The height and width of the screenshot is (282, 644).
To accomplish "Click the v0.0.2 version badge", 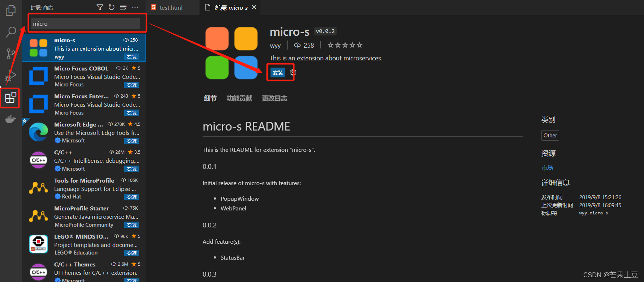I will [325, 31].
